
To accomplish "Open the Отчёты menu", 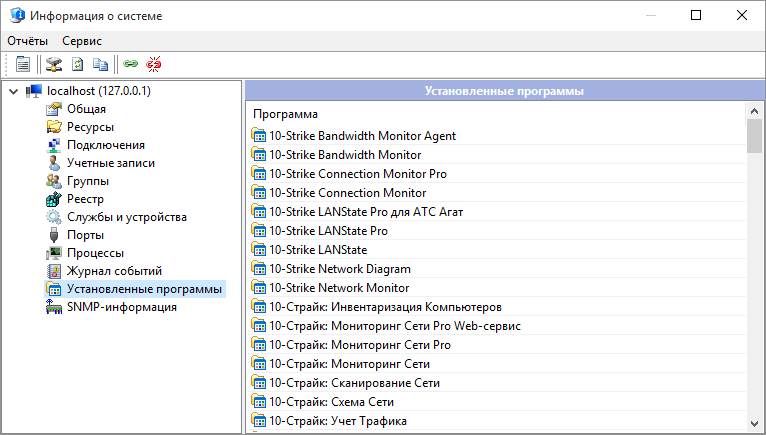I will 27,41.
